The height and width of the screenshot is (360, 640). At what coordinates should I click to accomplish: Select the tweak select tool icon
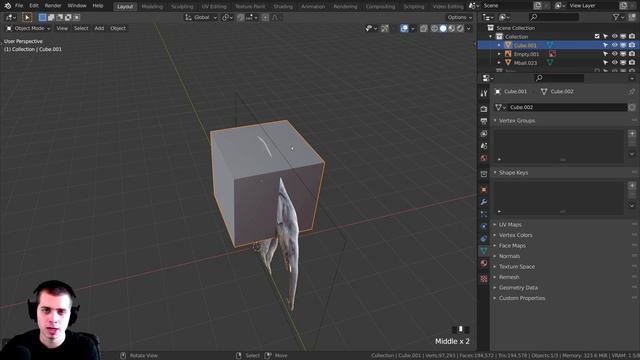click(27, 18)
